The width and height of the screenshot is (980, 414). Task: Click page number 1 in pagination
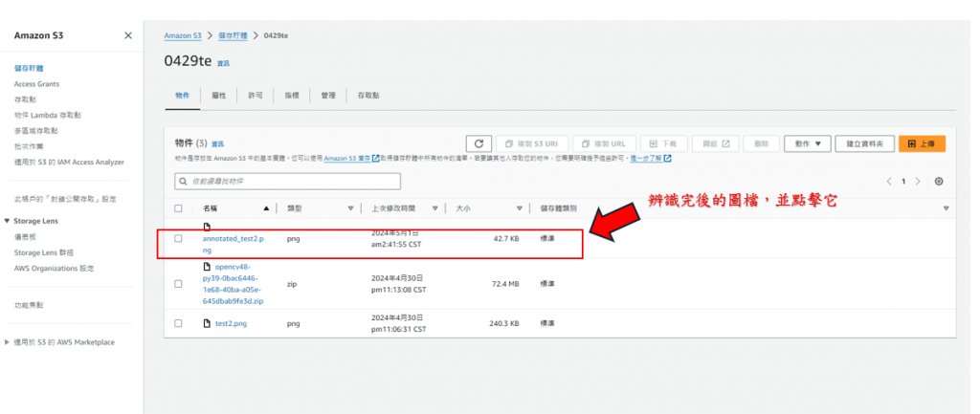click(903, 182)
